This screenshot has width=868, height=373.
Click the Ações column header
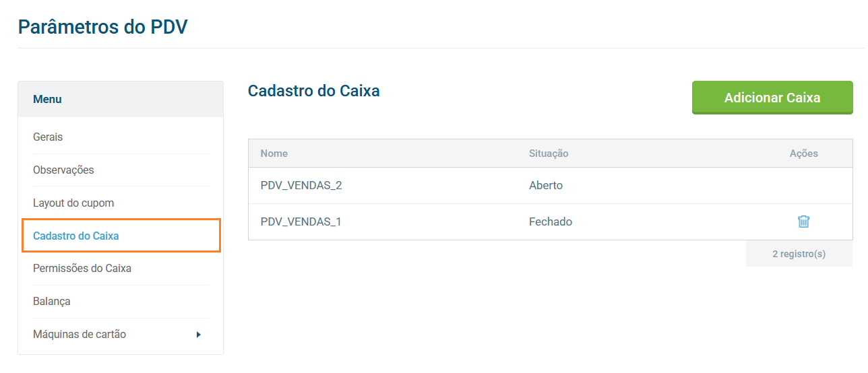pos(803,154)
